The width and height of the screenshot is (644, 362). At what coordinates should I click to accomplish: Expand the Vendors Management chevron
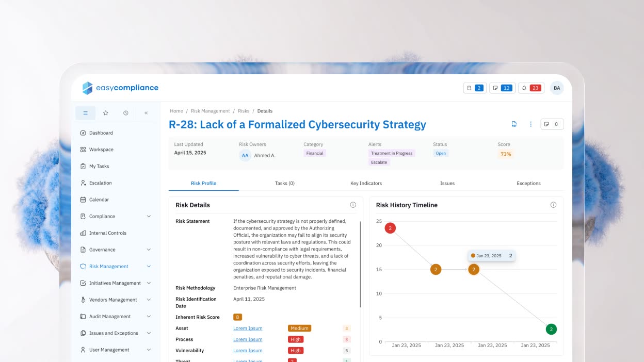click(x=149, y=300)
